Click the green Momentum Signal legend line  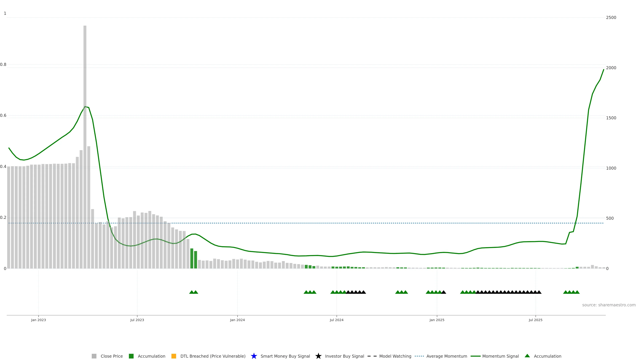475,356
